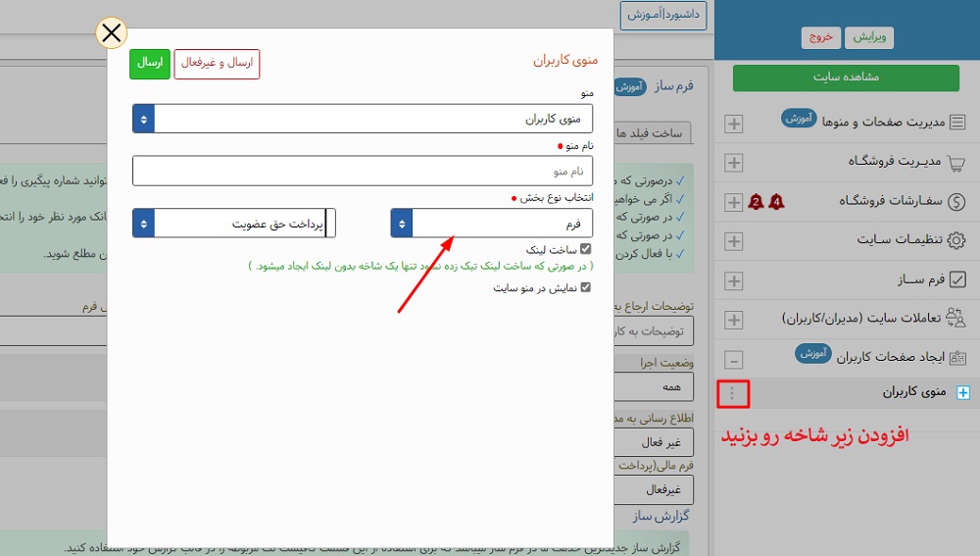Click the three-dot options icon beside منوی کاربران
Viewport: 980px width, 556px height.
click(x=733, y=394)
